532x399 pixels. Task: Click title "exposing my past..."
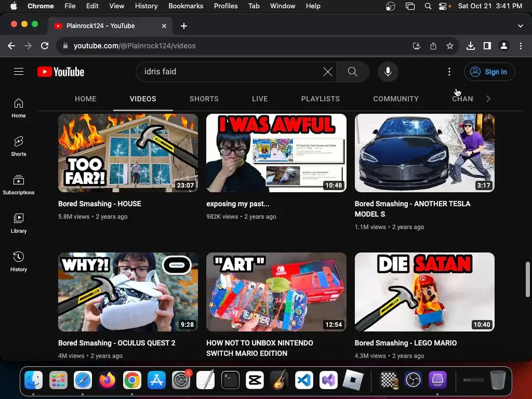238,204
